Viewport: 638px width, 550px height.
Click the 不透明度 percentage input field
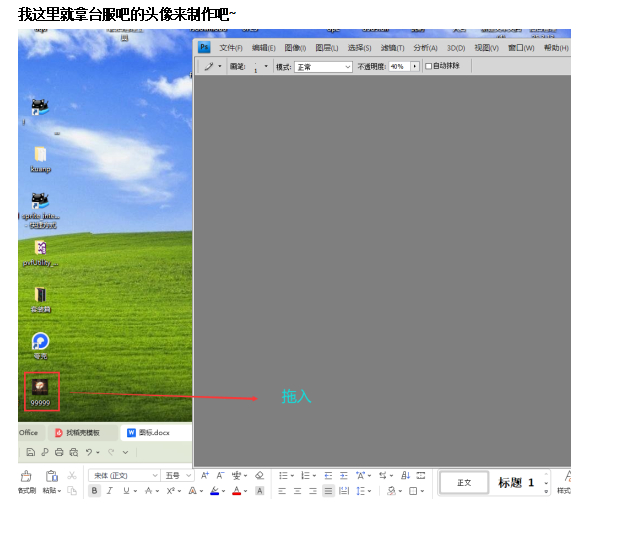[x=398, y=67]
